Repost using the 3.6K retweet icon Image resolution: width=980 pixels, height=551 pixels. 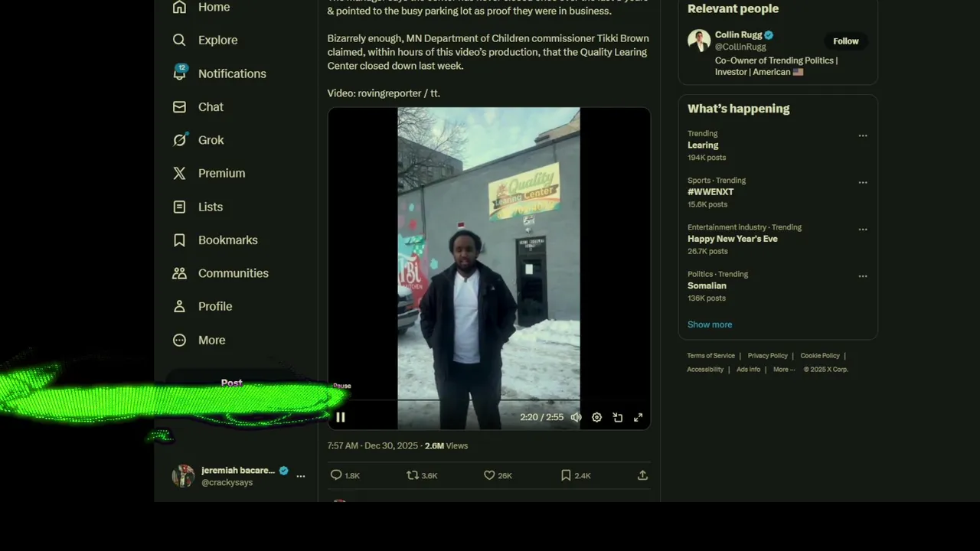[413, 475]
